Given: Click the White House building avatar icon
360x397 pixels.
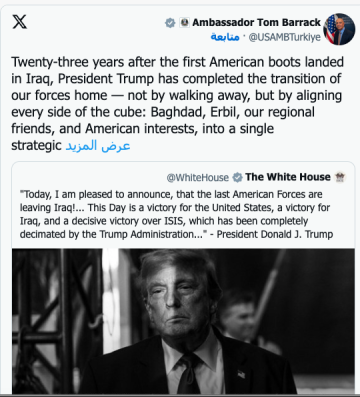Looking at the screenshot, I should click(x=340, y=177).
